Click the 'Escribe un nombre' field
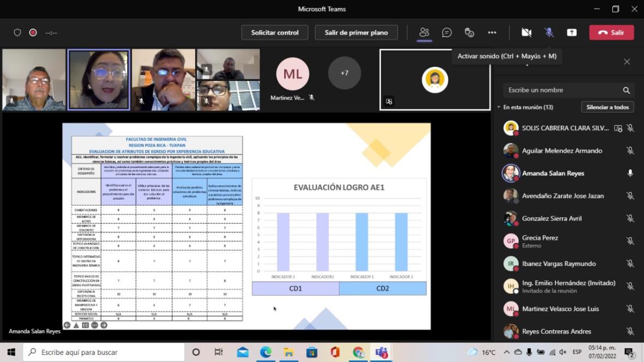 click(x=563, y=90)
